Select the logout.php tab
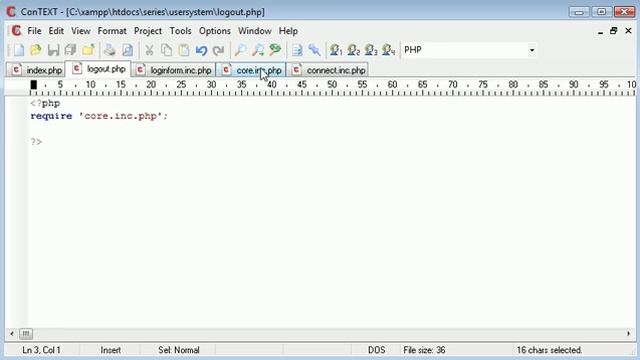Image resolution: width=640 pixels, height=360 pixels. (x=98, y=69)
